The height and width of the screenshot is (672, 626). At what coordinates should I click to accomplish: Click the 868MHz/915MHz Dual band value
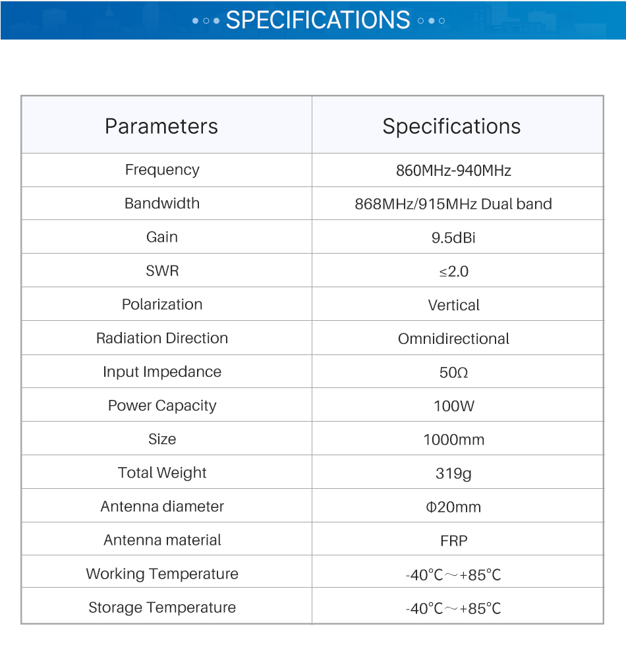[453, 204]
